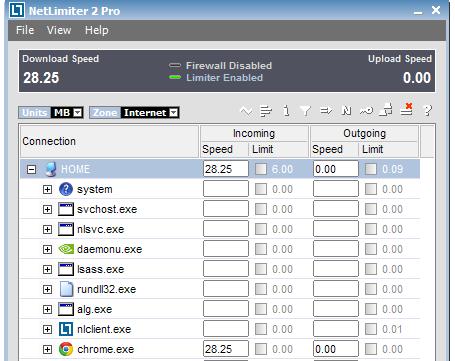Click chrome.exe outgoing speed field 0.00
The image size is (455, 361).
click(x=336, y=349)
